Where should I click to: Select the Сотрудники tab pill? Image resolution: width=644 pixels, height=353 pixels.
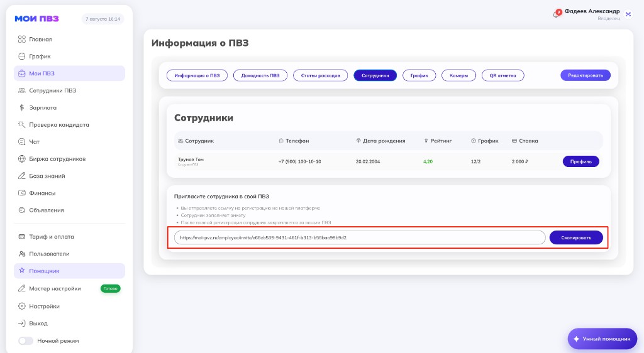click(x=375, y=75)
